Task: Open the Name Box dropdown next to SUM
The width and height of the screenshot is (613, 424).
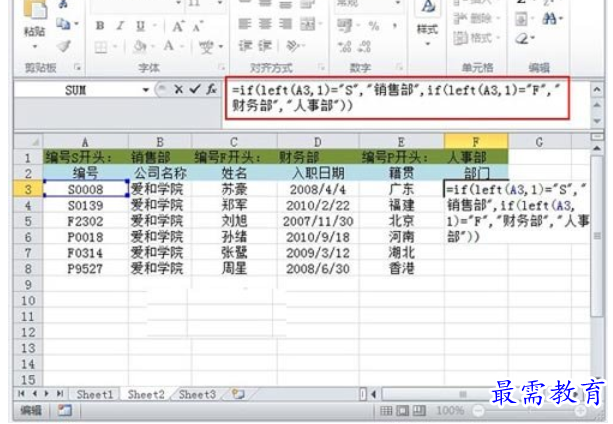Action: [145, 90]
